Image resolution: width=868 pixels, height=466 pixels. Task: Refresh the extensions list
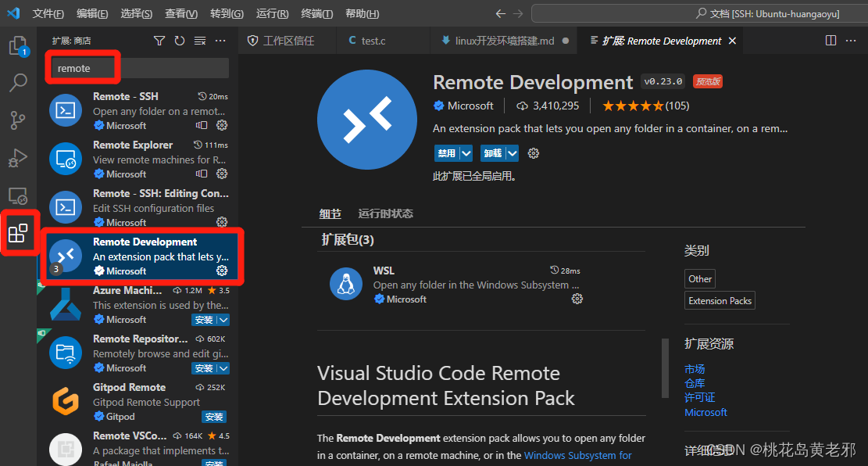click(180, 41)
